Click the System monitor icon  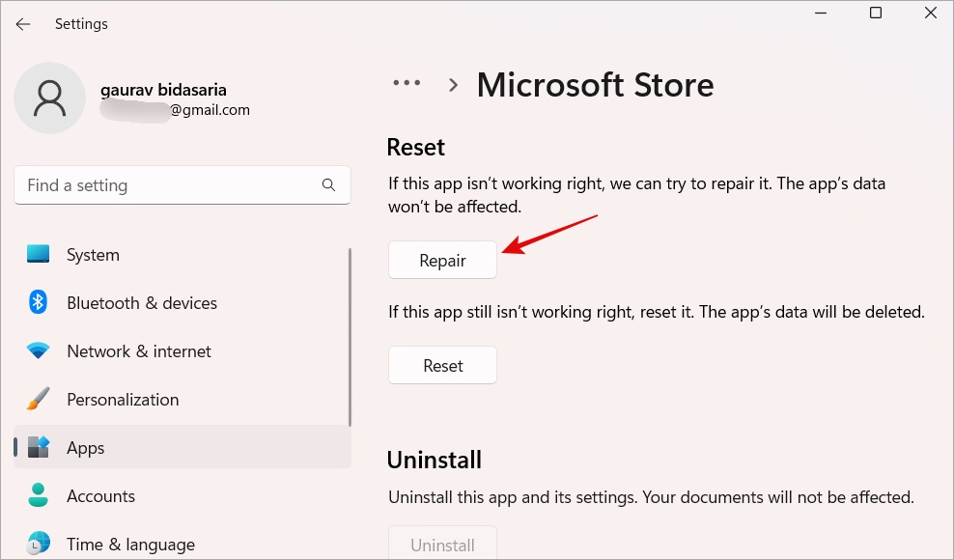39,255
